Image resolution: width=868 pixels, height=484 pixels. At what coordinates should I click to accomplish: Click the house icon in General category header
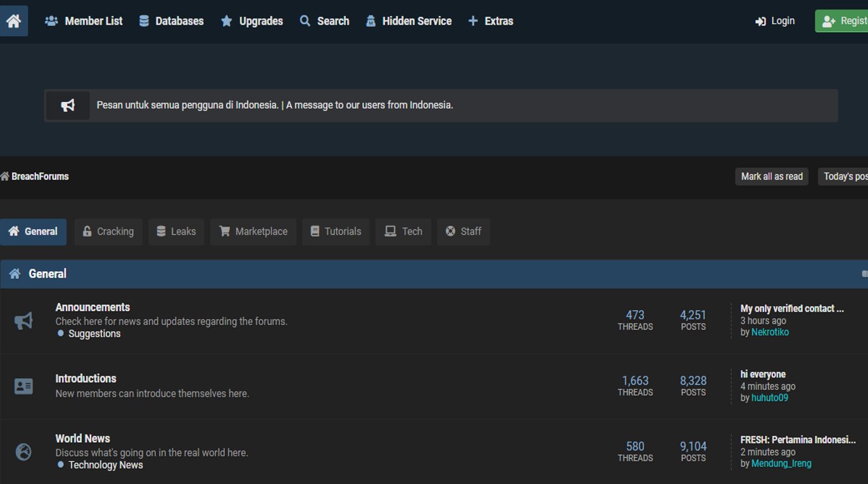pyautogui.click(x=15, y=274)
